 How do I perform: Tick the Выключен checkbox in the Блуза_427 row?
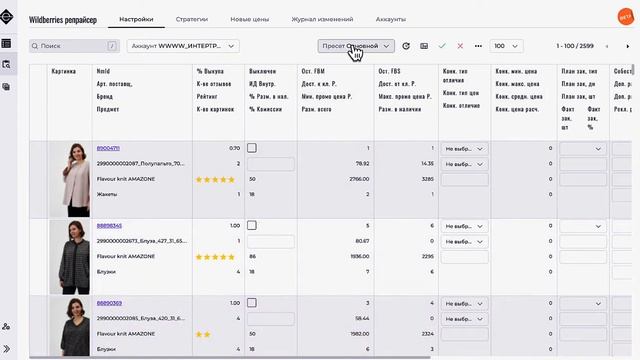(252, 225)
